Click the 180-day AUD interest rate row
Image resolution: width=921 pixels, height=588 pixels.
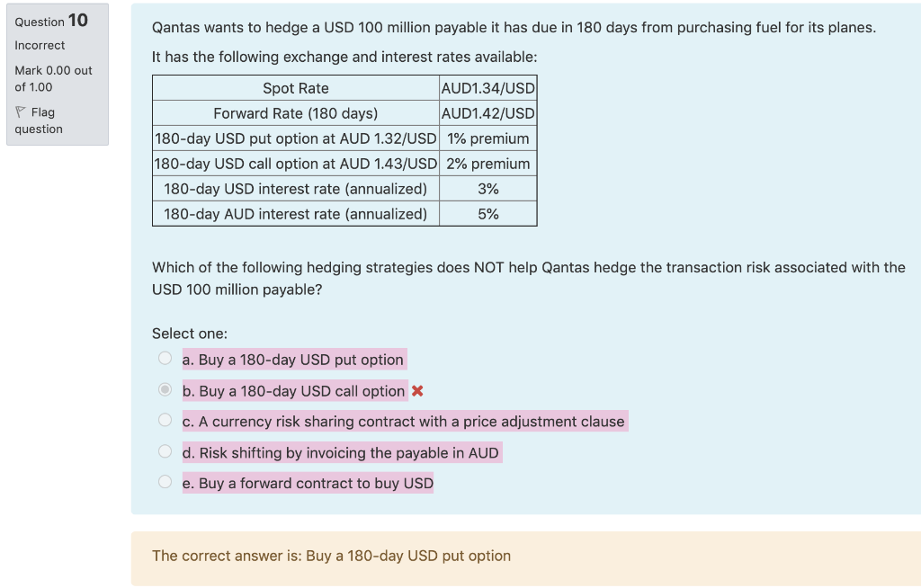click(295, 213)
